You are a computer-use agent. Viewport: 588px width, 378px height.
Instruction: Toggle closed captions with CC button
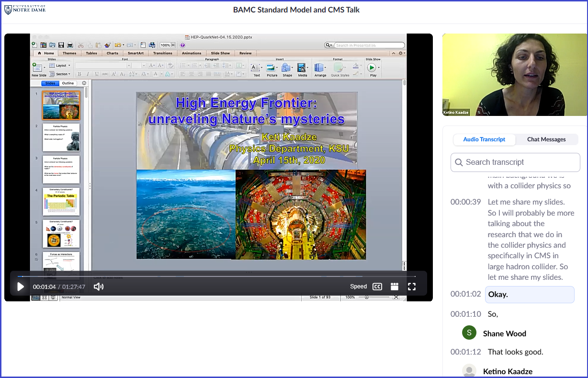(377, 286)
